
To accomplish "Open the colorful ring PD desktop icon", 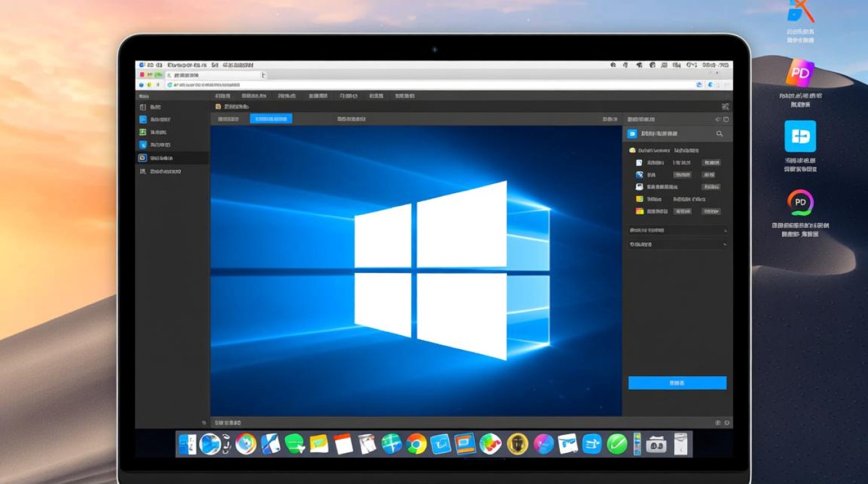I will (x=800, y=203).
